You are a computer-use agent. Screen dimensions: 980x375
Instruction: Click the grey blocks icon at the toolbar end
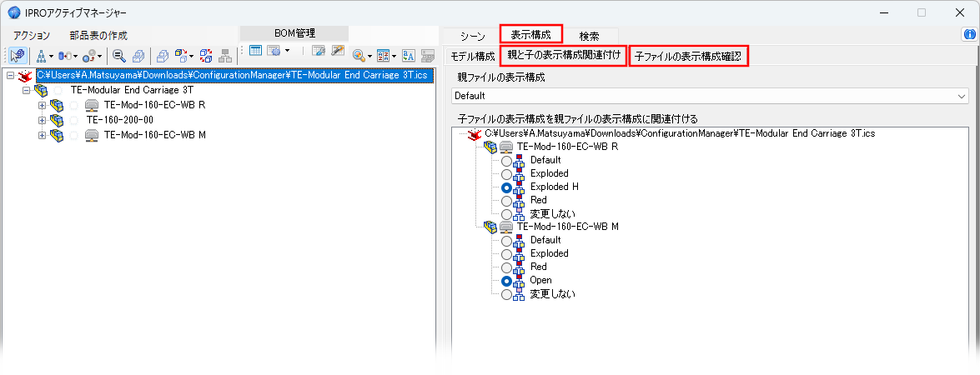428,56
